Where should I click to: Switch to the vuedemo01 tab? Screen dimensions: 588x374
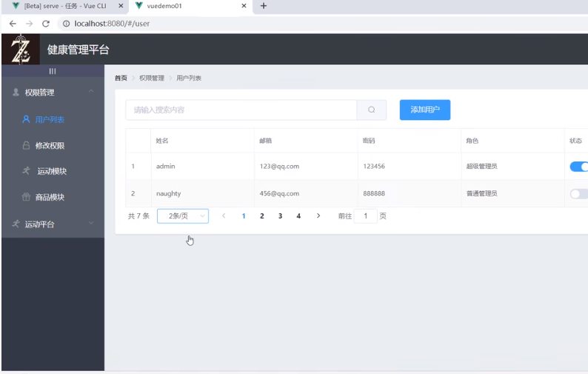pyautogui.click(x=191, y=6)
